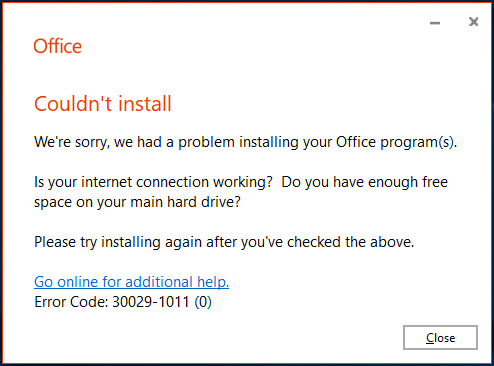The width and height of the screenshot is (494, 366).
Task: Click the orange Office logo text
Action: tap(57, 46)
